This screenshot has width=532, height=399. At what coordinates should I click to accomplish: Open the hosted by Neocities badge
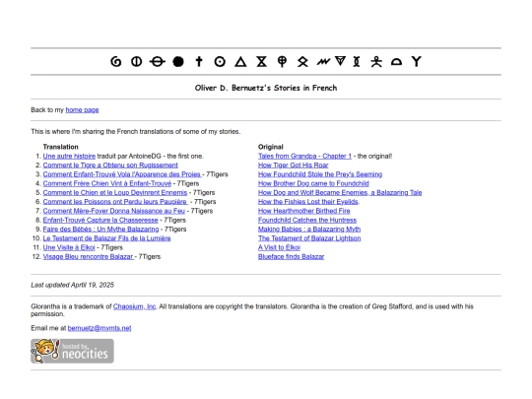tap(72, 351)
